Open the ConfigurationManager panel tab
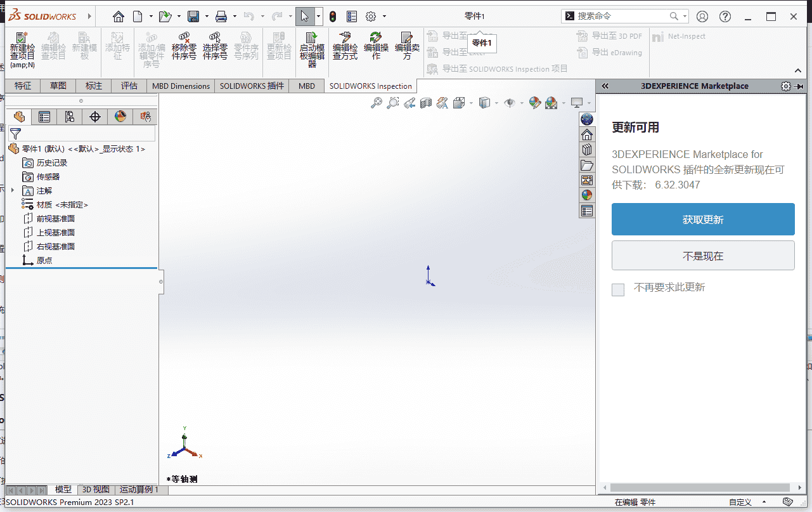This screenshot has width=812, height=512. pyautogui.click(x=70, y=117)
